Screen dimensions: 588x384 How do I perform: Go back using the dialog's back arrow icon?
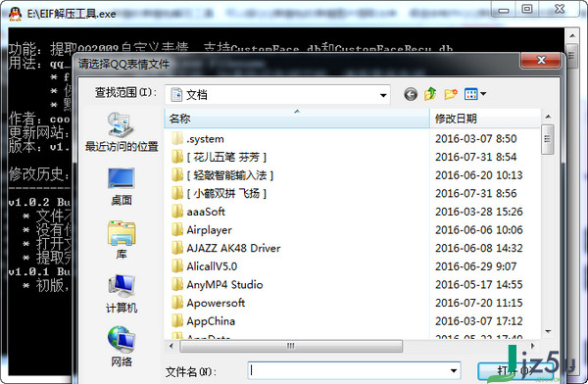[x=411, y=94]
